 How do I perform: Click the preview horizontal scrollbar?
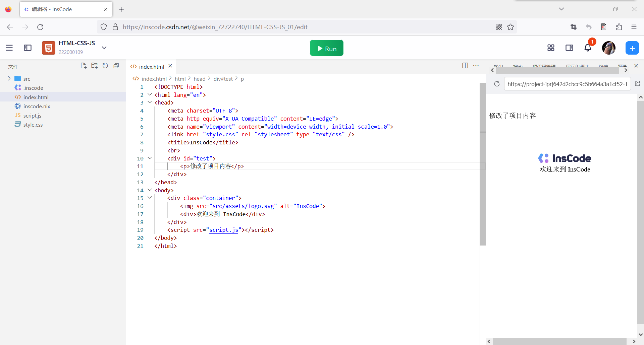[x=559, y=341]
